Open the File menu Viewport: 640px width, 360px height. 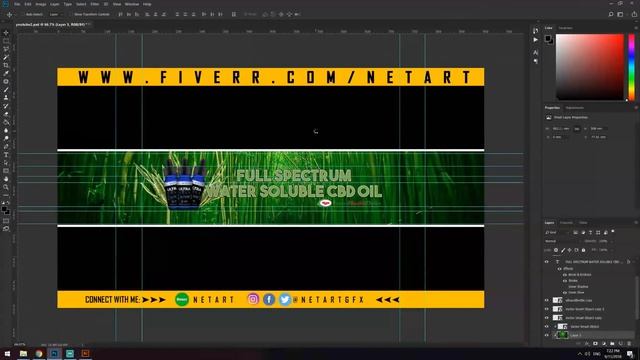(17, 4)
